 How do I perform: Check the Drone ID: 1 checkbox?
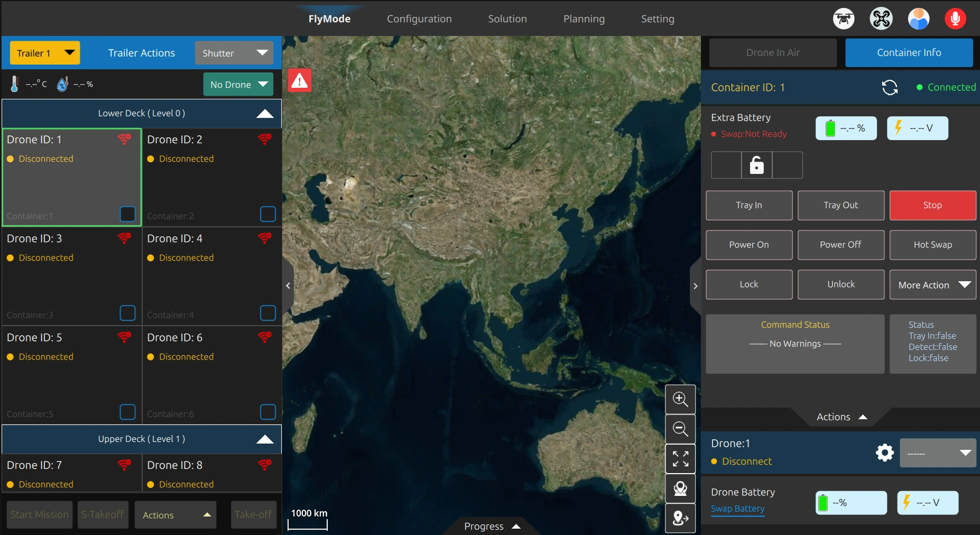click(128, 214)
